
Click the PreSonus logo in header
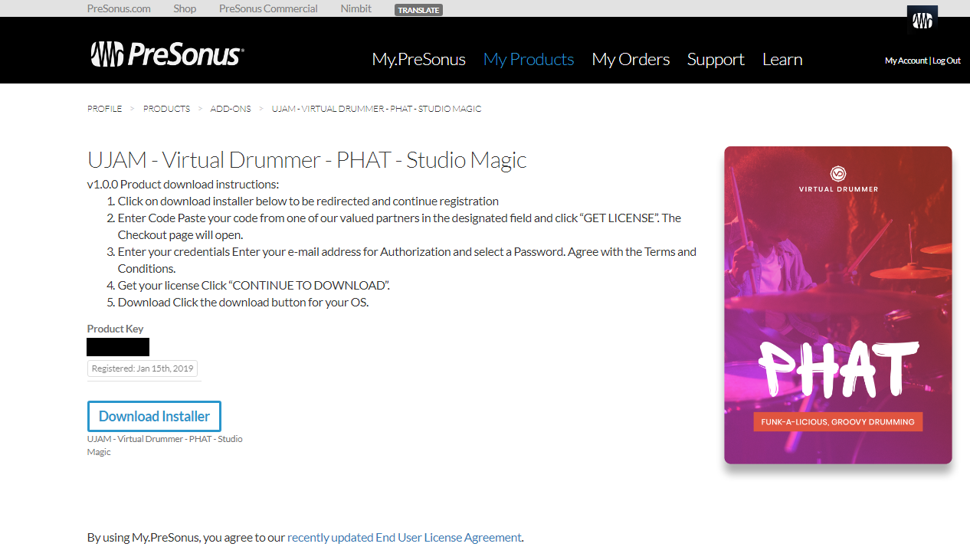pyautogui.click(x=167, y=54)
